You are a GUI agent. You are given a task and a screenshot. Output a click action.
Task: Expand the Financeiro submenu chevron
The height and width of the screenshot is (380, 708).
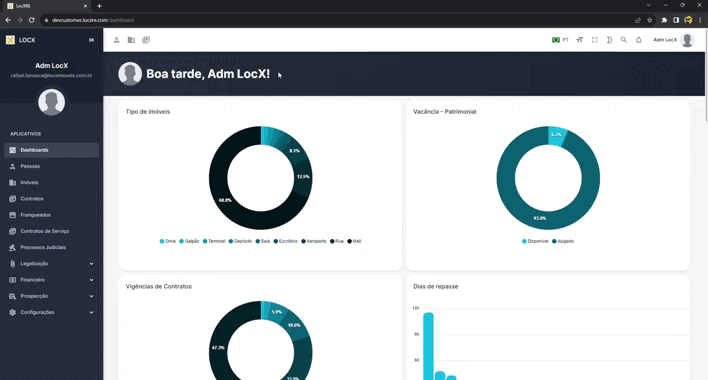[92, 280]
